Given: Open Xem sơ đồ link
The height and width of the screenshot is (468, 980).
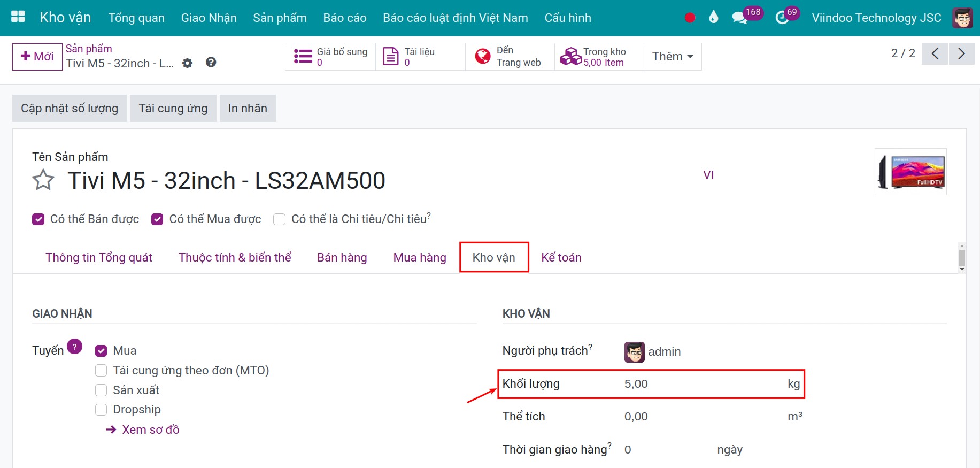Looking at the screenshot, I should [x=143, y=429].
